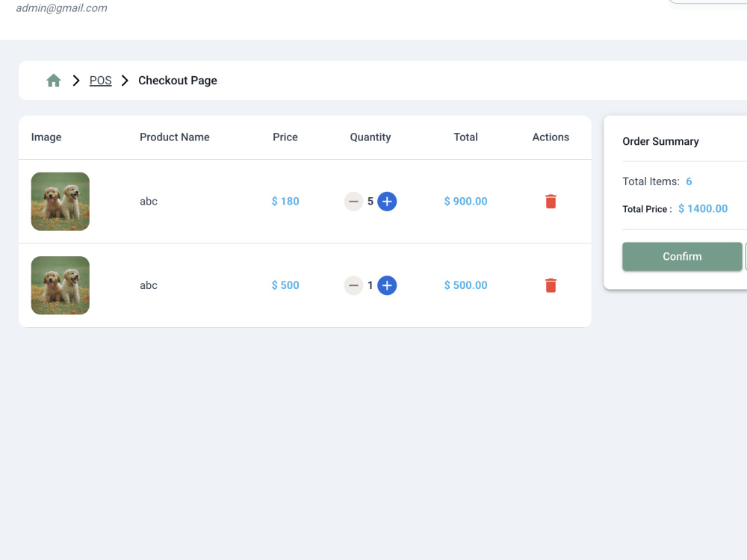Click the $ 1400.00 total price value
The width and height of the screenshot is (747, 560).
(703, 208)
